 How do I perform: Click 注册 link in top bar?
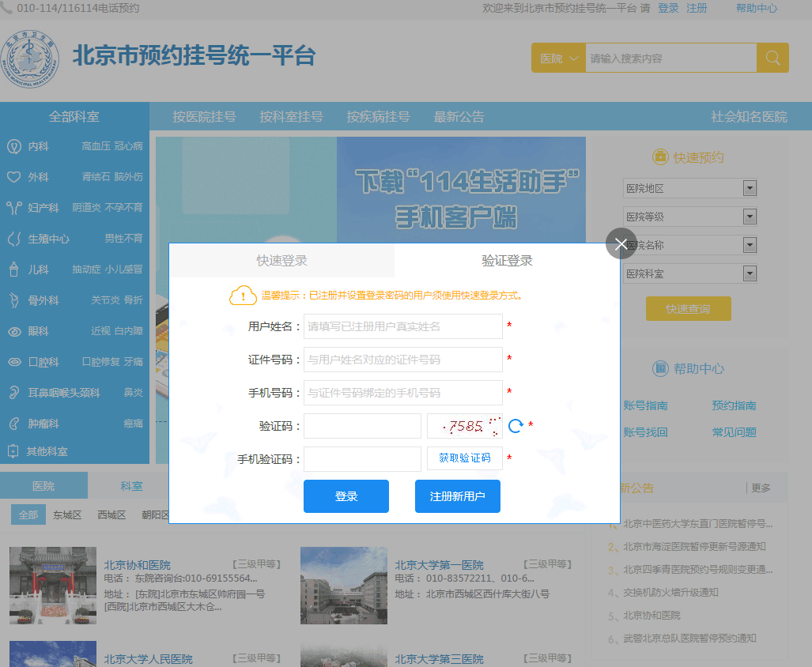pyautogui.click(x=697, y=8)
